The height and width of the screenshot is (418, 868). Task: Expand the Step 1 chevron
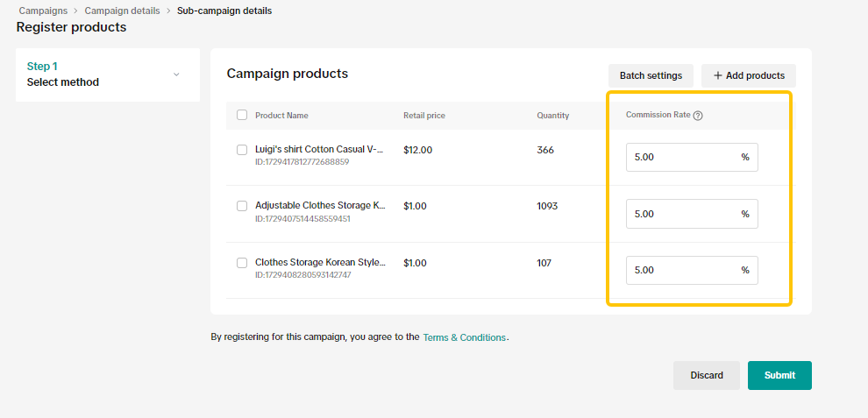click(x=176, y=74)
